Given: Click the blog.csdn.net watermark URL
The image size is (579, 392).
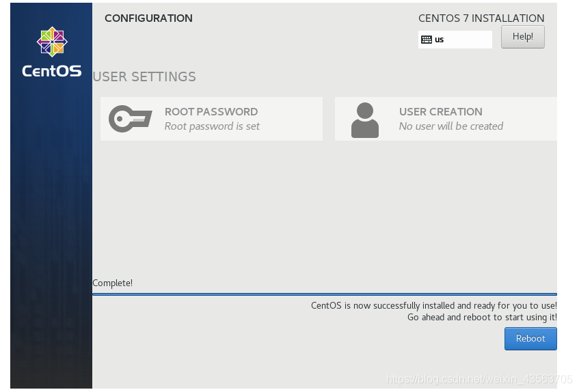Looking at the screenshot, I should click(479, 379).
